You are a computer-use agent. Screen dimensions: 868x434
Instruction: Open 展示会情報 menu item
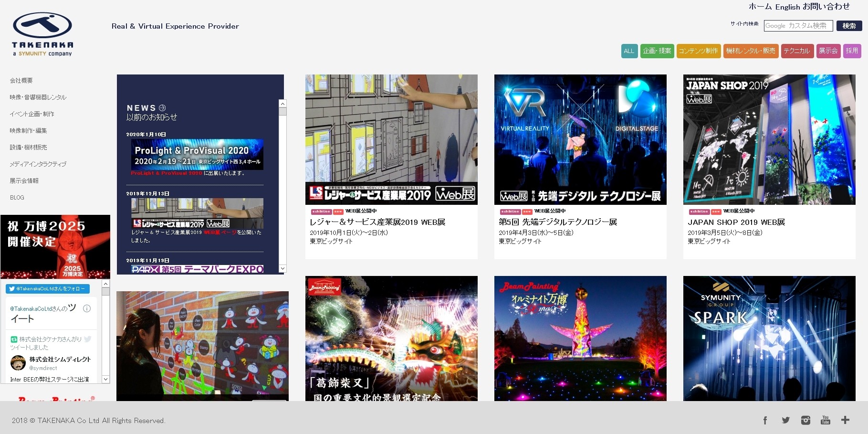(x=24, y=181)
